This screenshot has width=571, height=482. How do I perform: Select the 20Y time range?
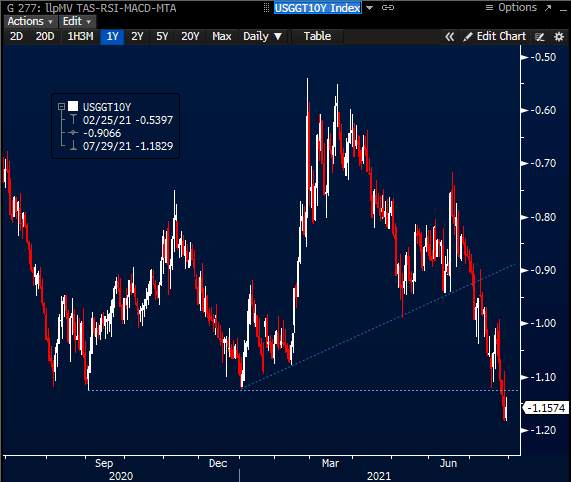190,36
